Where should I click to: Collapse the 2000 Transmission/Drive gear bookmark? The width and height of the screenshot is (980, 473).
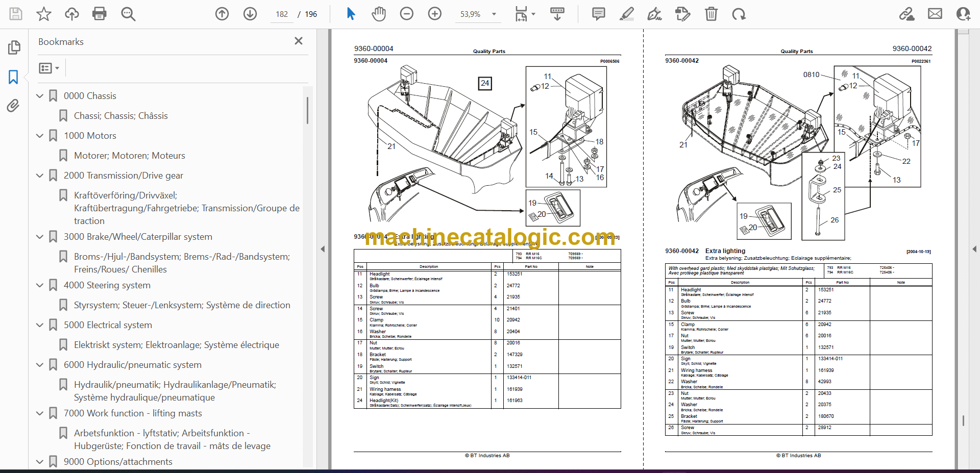click(x=40, y=176)
